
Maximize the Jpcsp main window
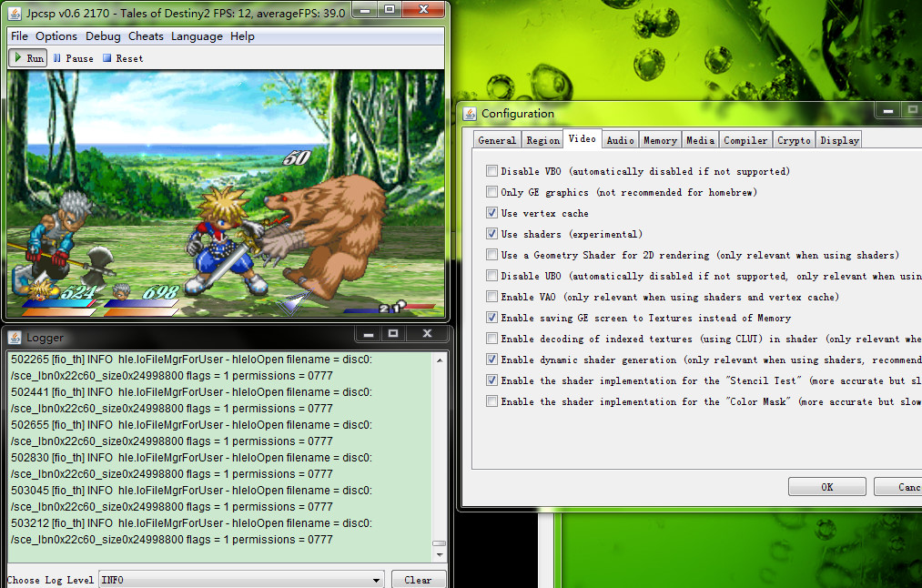pos(390,10)
